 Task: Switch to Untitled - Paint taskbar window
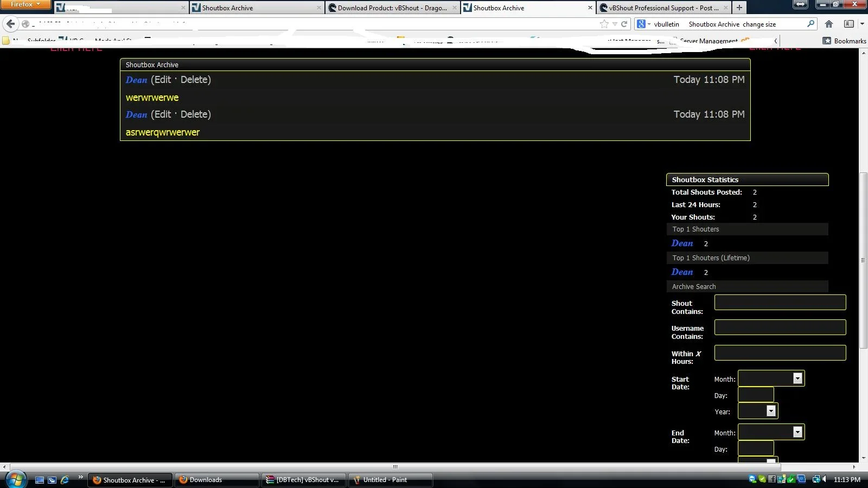pyautogui.click(x=390, y=480)
